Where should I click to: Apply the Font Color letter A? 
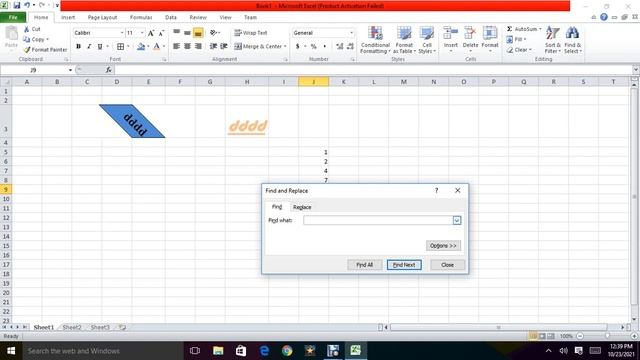(157, 47)
